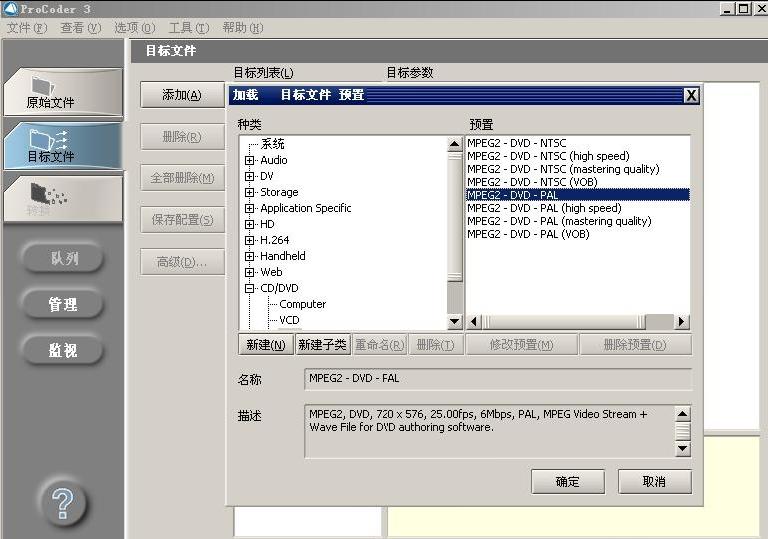Expand the Application Specific category

249,208
